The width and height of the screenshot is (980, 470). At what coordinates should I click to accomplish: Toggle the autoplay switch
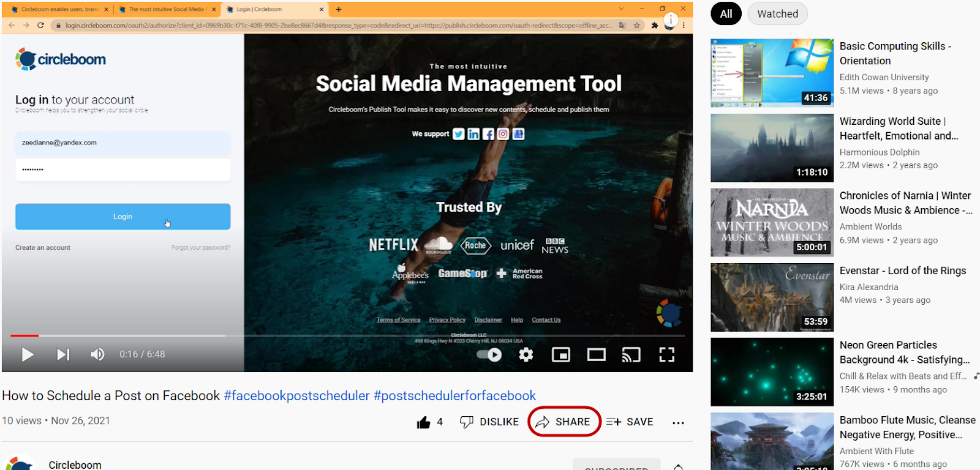click(x=489, y=354)
